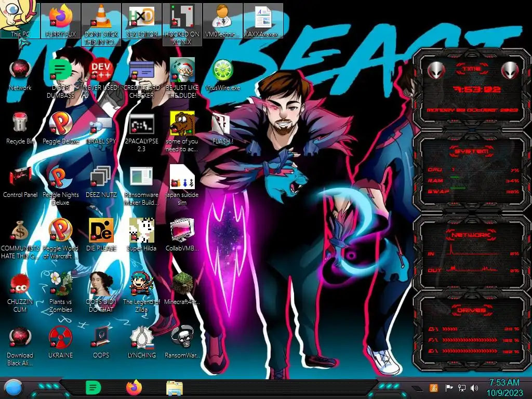Click the NETWORK widget IN graph
This screenshot has width=532, height=399.
(472, 250)
